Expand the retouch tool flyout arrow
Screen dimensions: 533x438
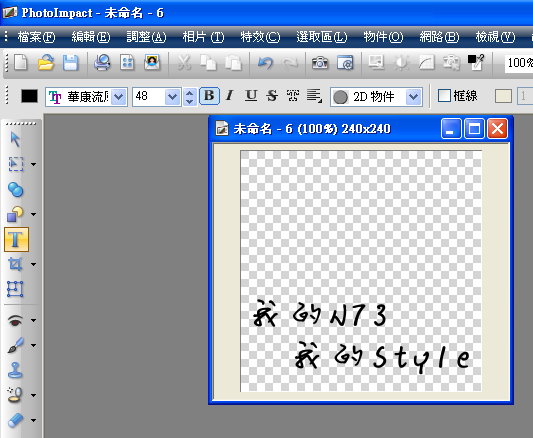click(x=33, y=395)
